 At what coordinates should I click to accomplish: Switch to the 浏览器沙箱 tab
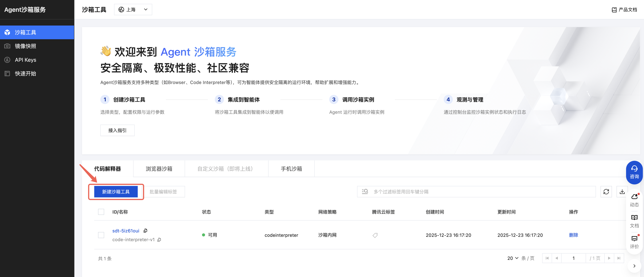coord(159,169)
